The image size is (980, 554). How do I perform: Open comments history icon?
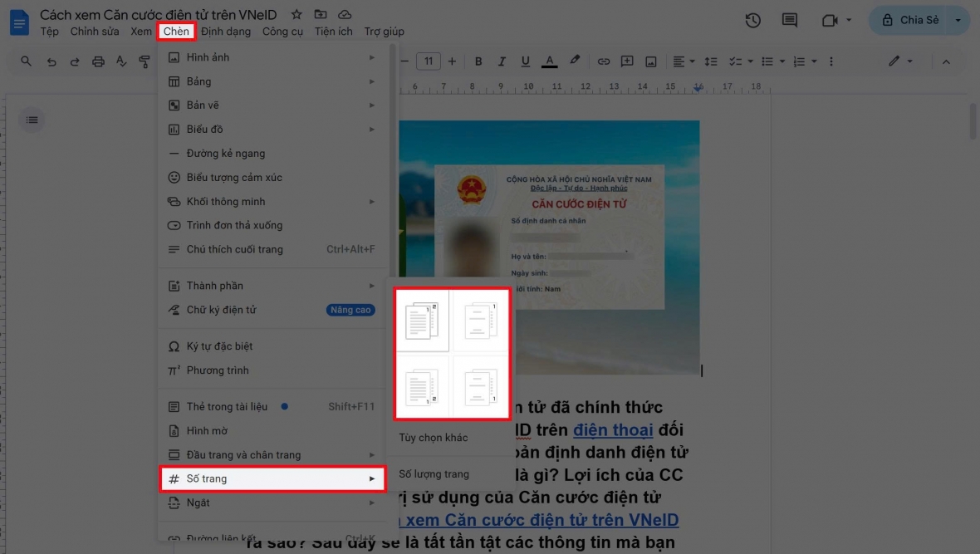789,20
